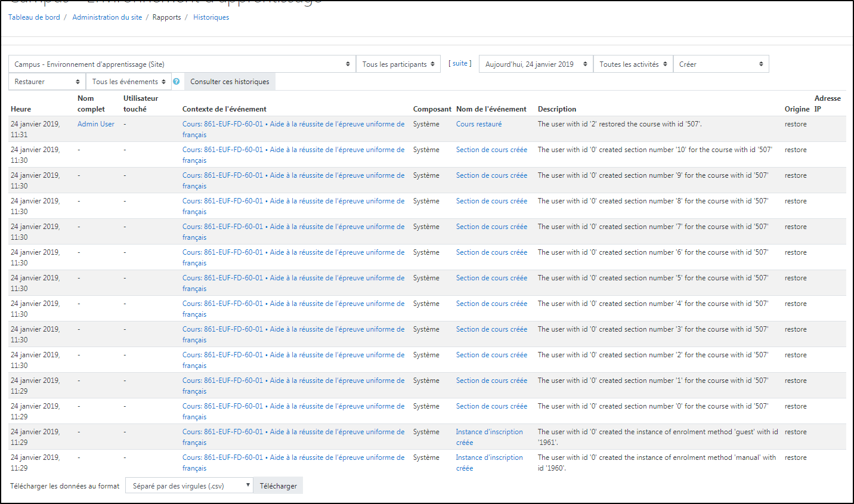Expand the 'Tous les participants' dropdown

[398, 64]
